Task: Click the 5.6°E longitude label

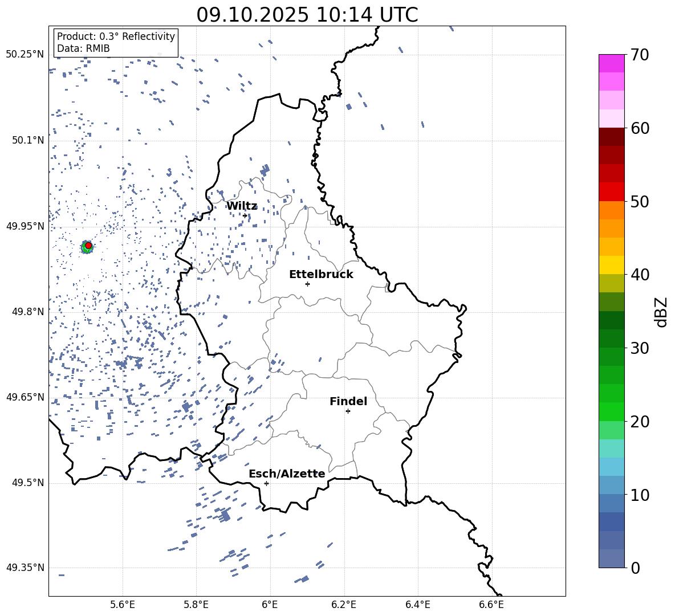Action: [x=122, y=605]
